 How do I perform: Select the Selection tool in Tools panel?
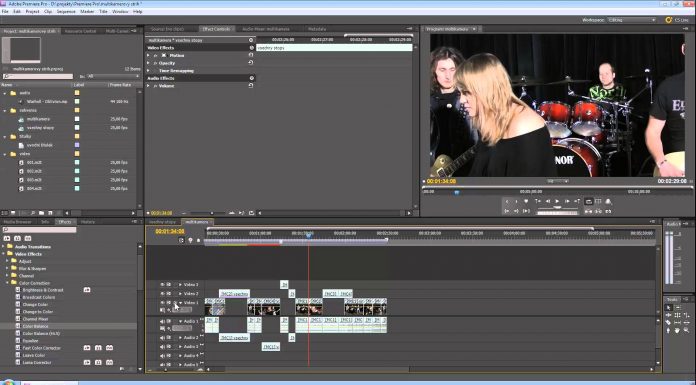[x=669, y=308]
